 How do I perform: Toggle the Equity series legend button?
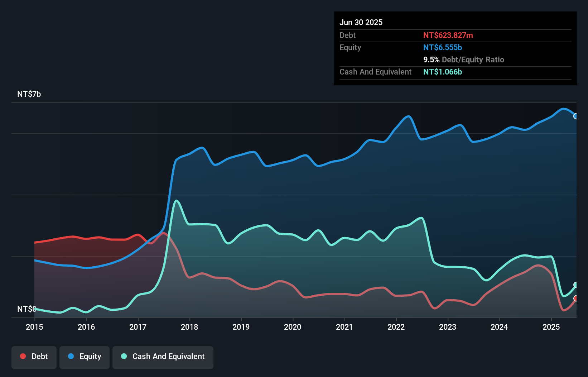[x=85, y=357]
